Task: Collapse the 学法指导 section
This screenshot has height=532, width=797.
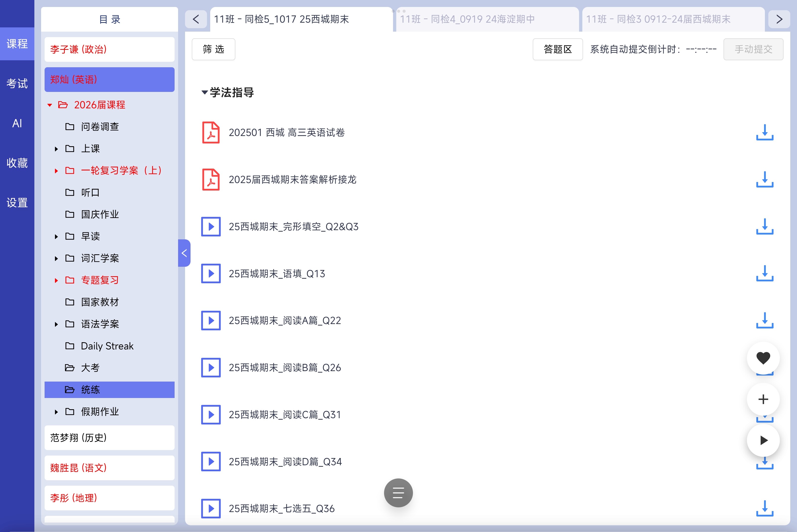Action: pos(204,92)
